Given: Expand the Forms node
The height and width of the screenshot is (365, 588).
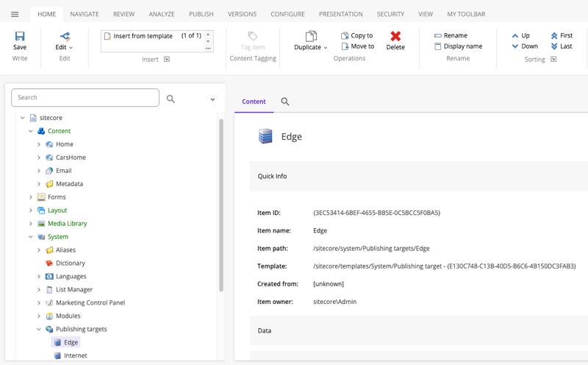Looking at the screenshot, I should pos(31,197).
